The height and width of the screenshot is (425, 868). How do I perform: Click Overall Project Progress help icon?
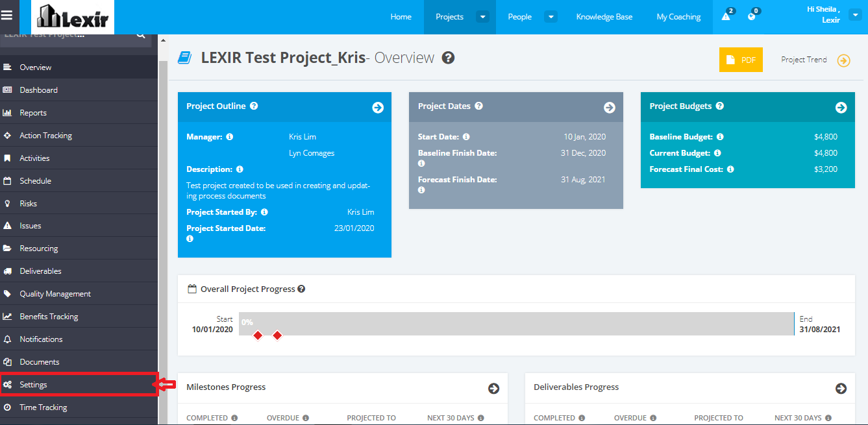(301, 289)
